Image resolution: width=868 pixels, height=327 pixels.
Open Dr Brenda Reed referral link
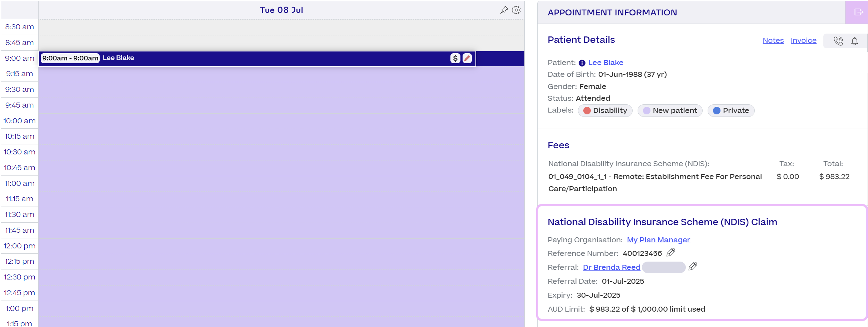tap(612, 267)
